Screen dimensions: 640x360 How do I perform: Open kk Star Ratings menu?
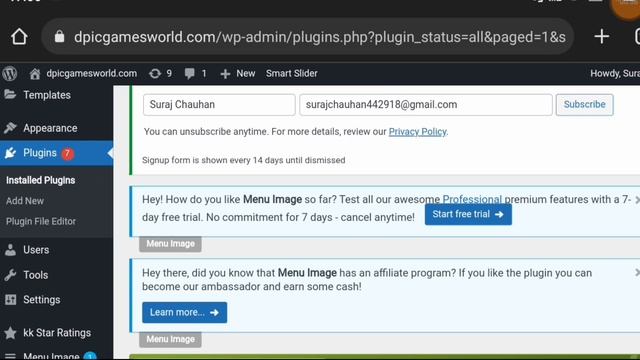tap(57, 333)
